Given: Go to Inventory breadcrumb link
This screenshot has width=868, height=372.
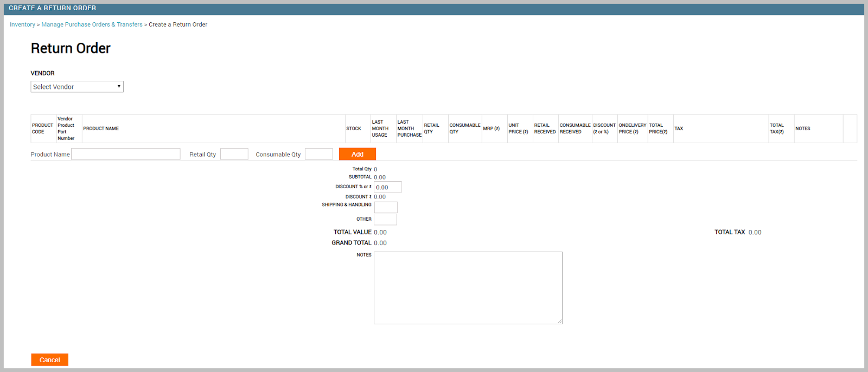Looking at the screenshot, I should coord(22,24).
